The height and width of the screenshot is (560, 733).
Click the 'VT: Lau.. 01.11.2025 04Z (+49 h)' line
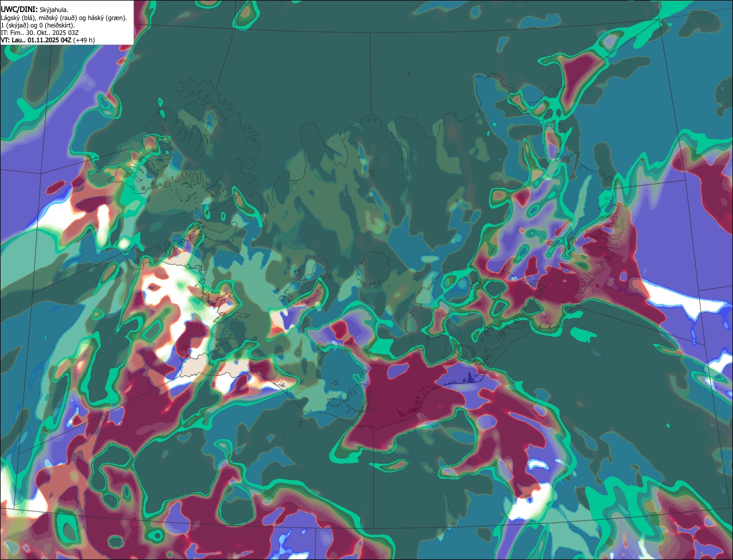point(48,40)
